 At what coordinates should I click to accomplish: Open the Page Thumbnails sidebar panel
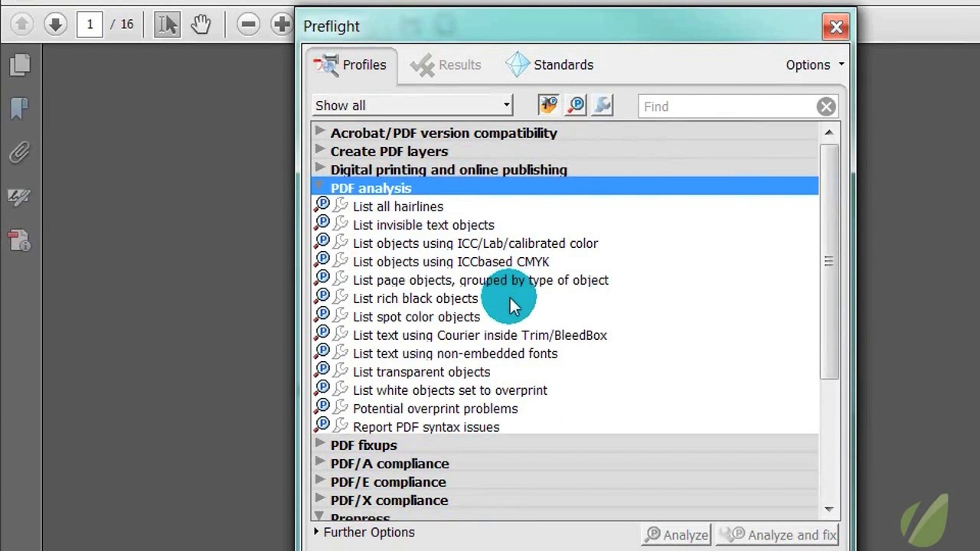20,65
